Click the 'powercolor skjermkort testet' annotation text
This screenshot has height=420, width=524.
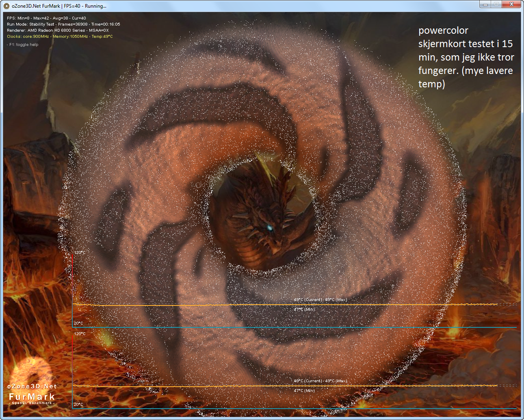(466, 57)
